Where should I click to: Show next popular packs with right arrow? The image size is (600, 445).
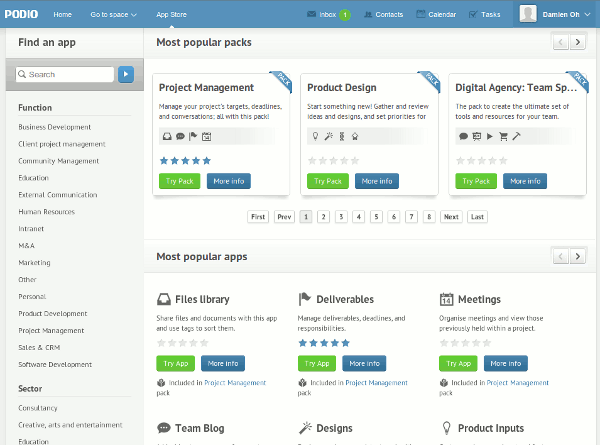pyautogui.click(x=578, y=42)
